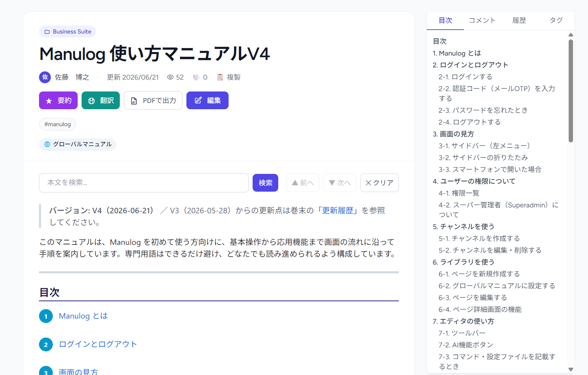The width and height of the screenshot is (588, 375).
Task: Click the green 翻訳 translate button
Action: (x=100, y=101)
